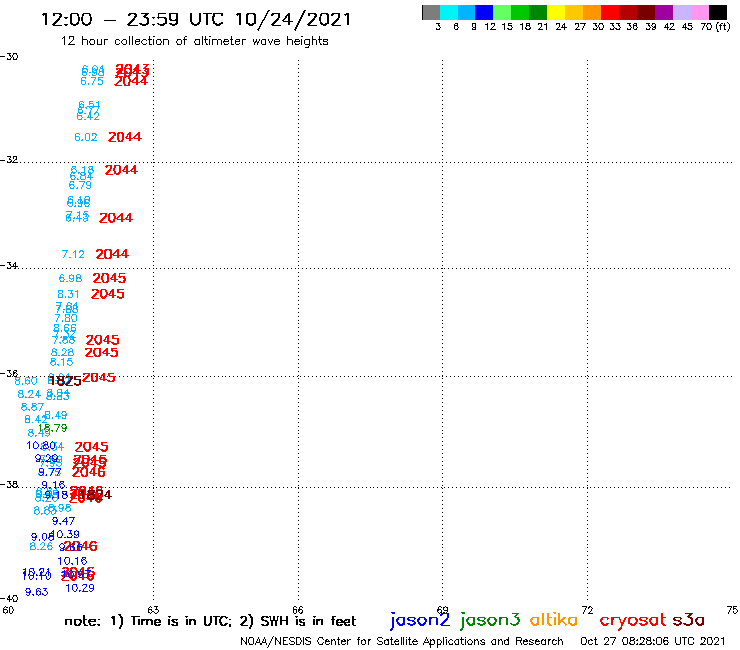Click the '60' longitude axis label
Screen dimensions: 740x650
8,610
